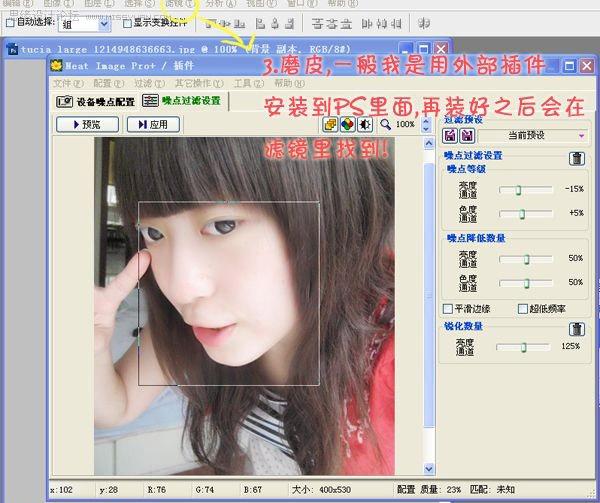Click the distribute top edges icon
Screen dimensions: 600x503
(x=317, y=24)
